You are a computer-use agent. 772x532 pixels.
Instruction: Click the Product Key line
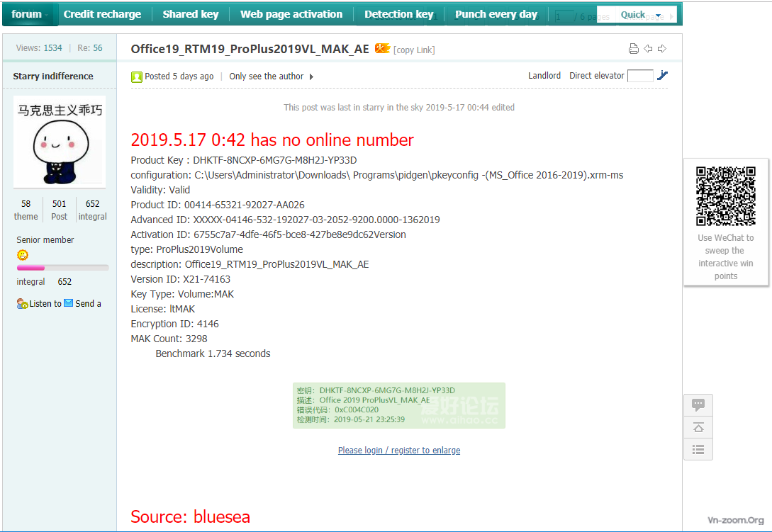pos(244,160)
